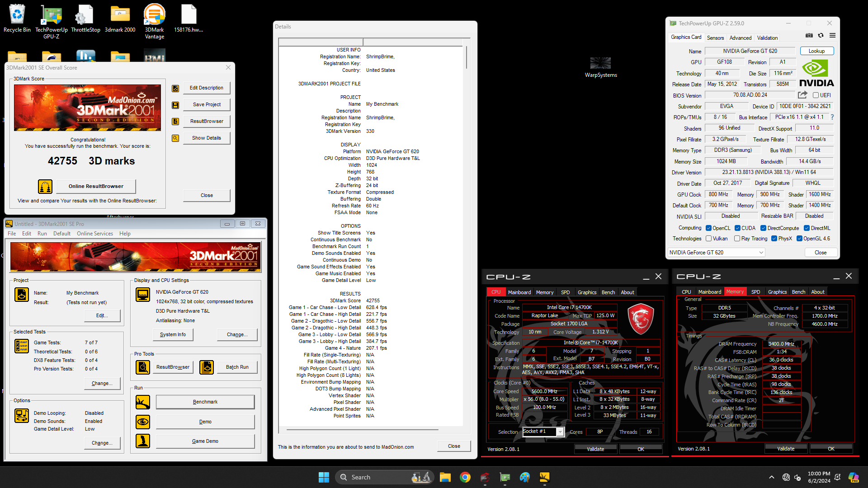Click the Demo eye icon in Run section

point(143,422)
